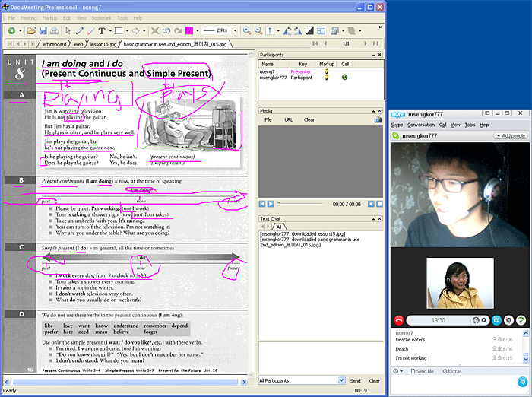The image size is (532, 397).
Task: Open the Markup menu
Action: click(x=50, y=18)
